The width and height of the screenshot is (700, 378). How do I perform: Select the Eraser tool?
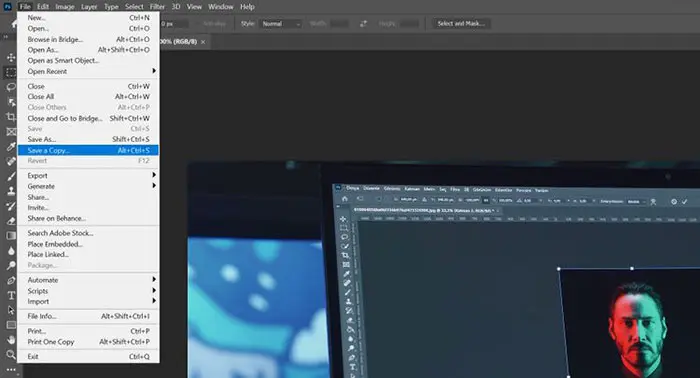(x=11, y=221)
